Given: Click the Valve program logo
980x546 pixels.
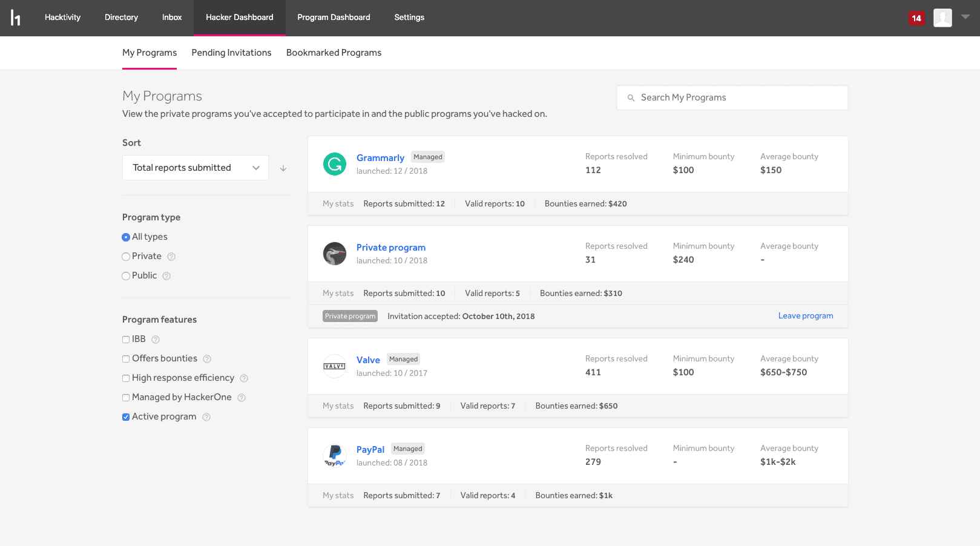Looking at the screenshot, I should pos(334,366).
